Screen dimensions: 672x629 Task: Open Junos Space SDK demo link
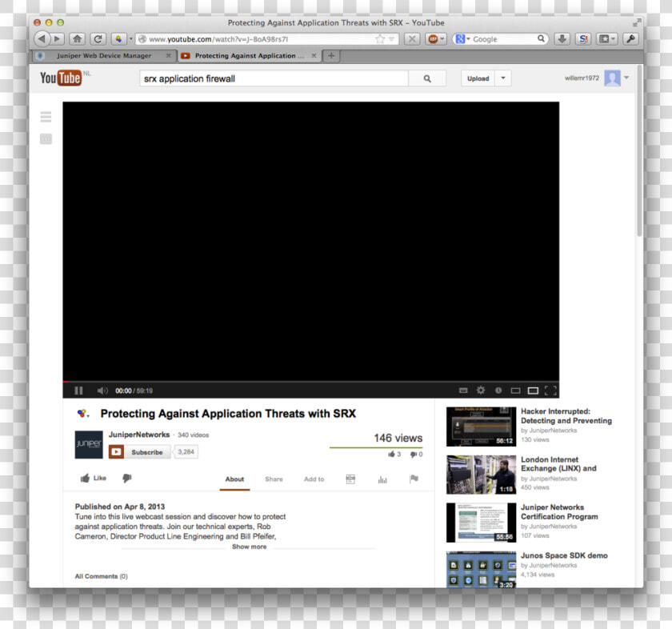coord(564,555)
